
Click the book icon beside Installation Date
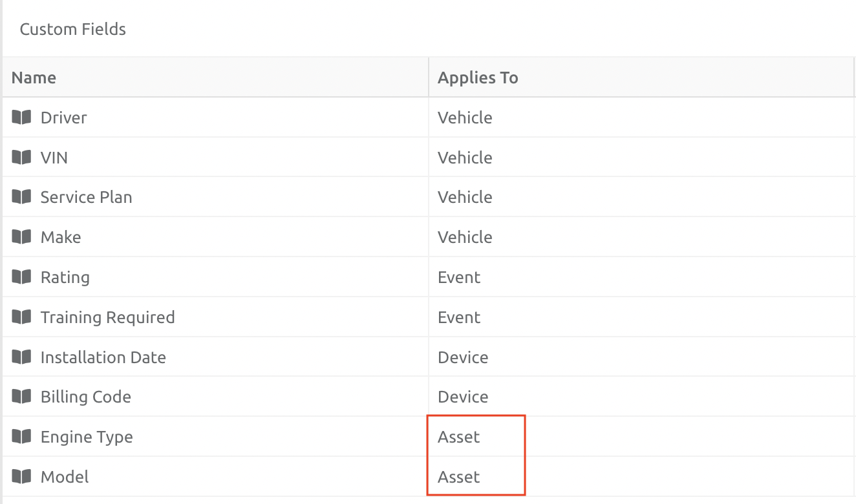click(x=21, y=357)
